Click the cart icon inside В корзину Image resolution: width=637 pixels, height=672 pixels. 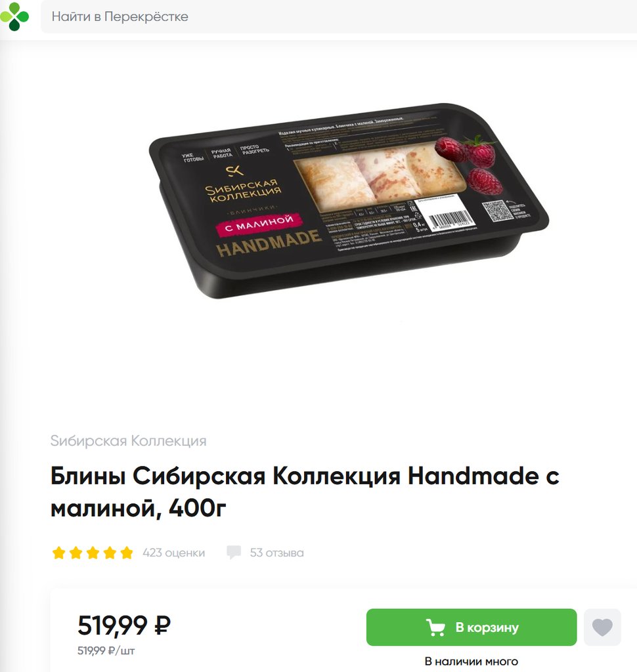pyautogui.click(x=435, y=627)
